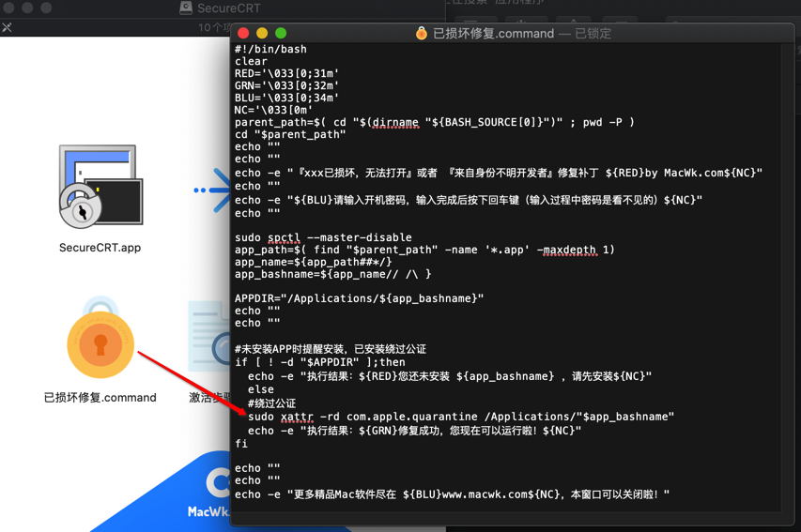801x532 pixels.
Task: Click the 'sudo spctl --master-disable' line
Action: [323, 237]
